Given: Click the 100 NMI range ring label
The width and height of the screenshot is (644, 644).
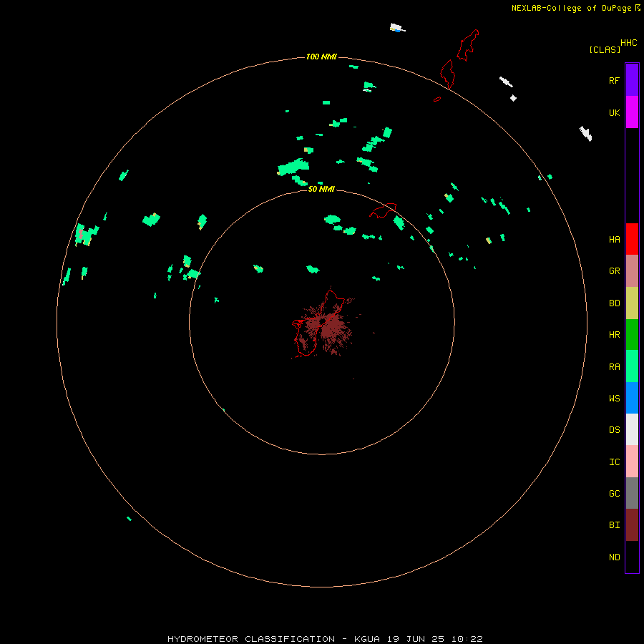Looking at the screenshot, I should [x=321, y=57].
